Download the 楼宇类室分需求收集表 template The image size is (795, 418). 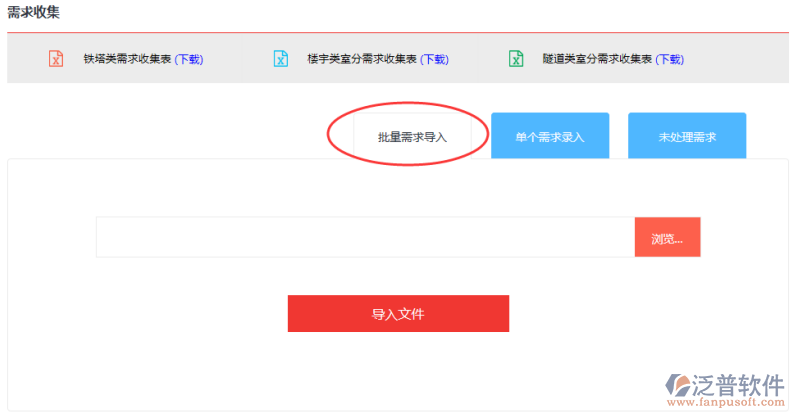pos(433,60)
